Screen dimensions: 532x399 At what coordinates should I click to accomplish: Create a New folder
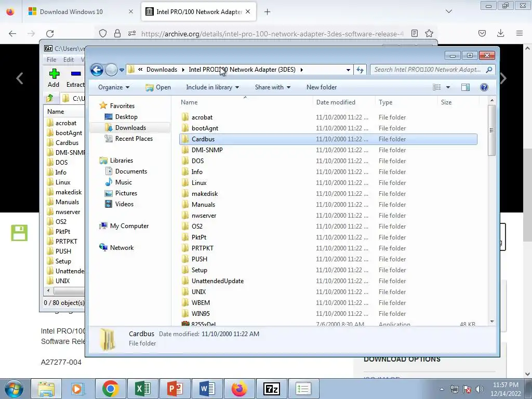(x=322, y=87)
